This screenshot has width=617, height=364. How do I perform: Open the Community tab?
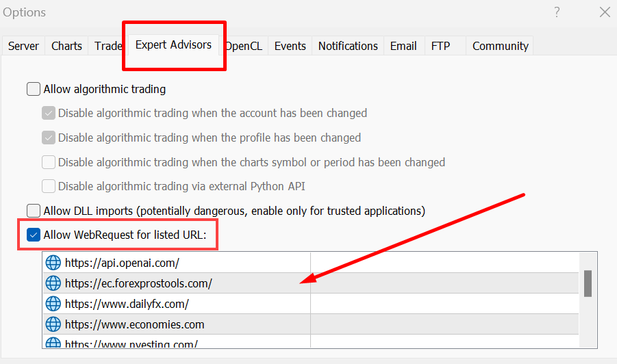coord(500,46)
